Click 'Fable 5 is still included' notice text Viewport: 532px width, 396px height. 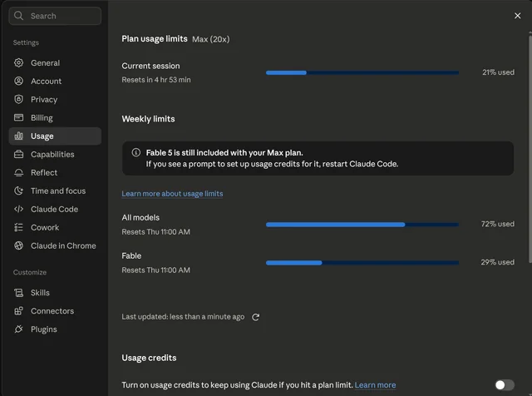[224, 153]
